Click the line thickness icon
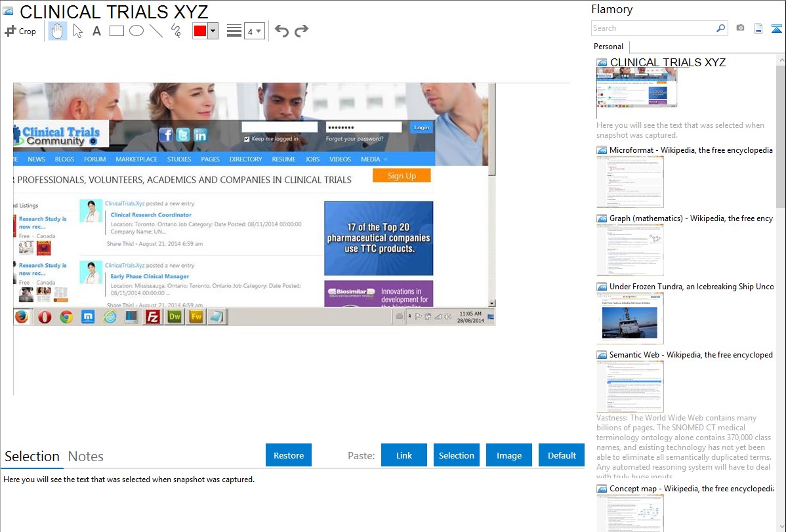Screen dimensions: 786x532 (234, 31)
